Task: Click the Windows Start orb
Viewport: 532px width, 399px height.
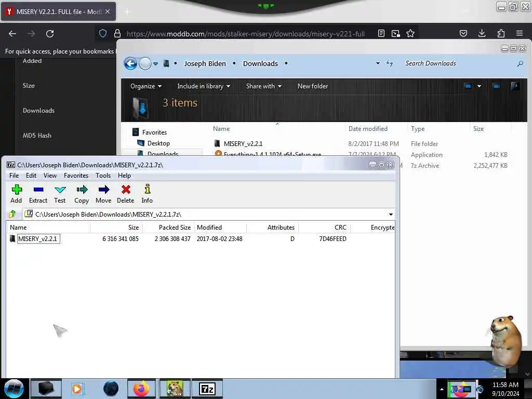Action: (14, 389)
